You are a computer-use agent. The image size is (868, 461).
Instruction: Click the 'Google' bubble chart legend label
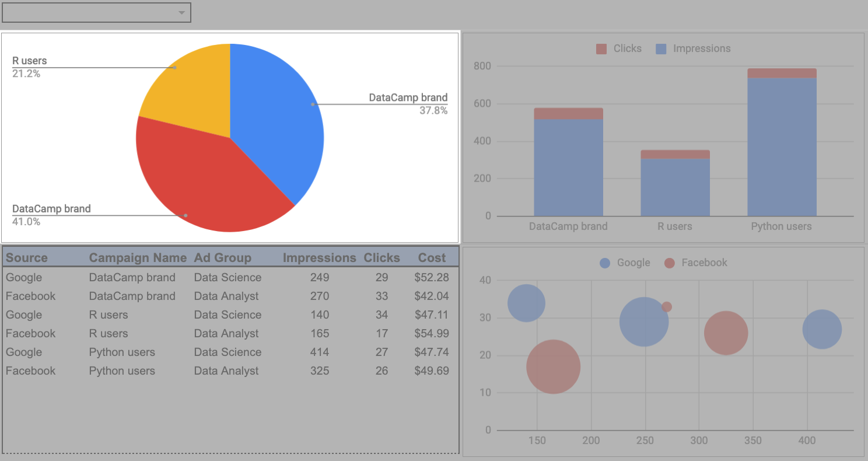(x=633, y=263)
